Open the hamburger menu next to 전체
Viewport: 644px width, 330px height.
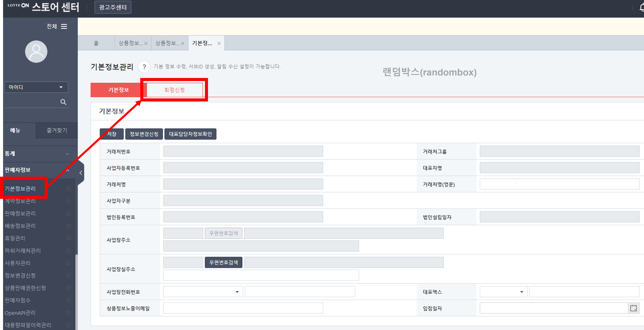[x=64, y=26]
